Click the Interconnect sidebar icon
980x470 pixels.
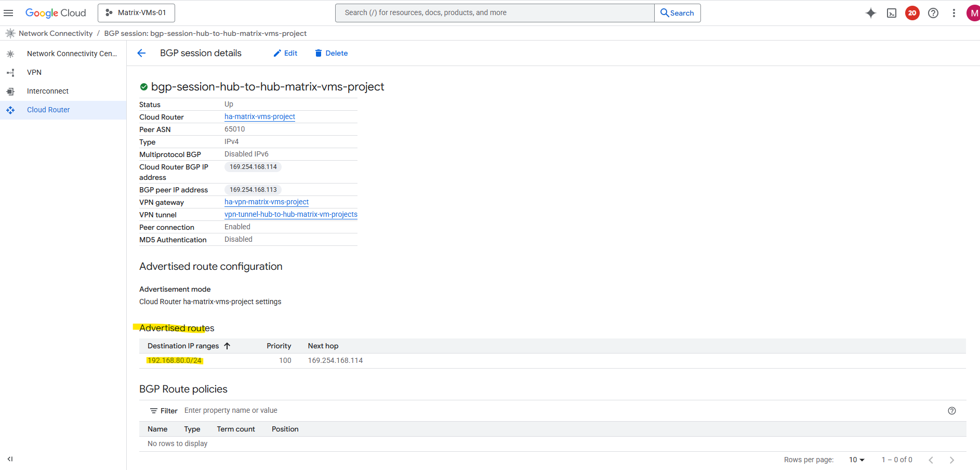coord(10,91)
